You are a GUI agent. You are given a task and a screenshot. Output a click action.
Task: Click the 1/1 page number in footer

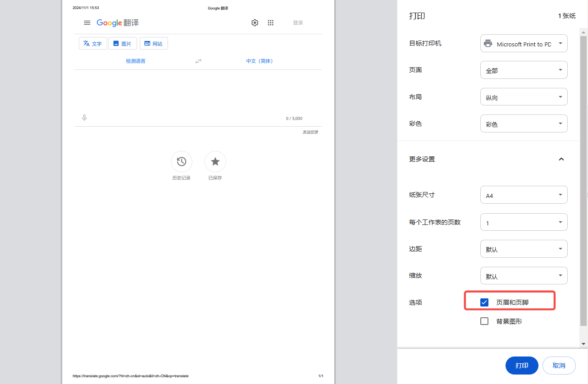pyautogui.click(x=321, y=376)
